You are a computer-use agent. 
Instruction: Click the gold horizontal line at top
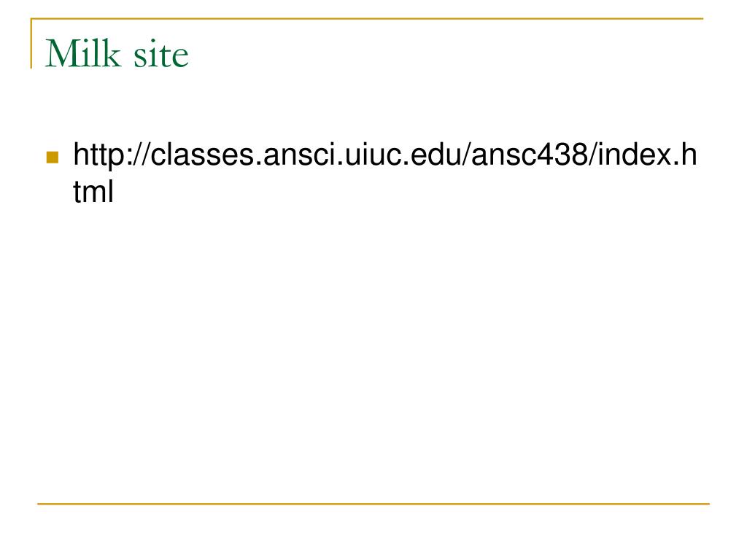click(x=367, y=18)
